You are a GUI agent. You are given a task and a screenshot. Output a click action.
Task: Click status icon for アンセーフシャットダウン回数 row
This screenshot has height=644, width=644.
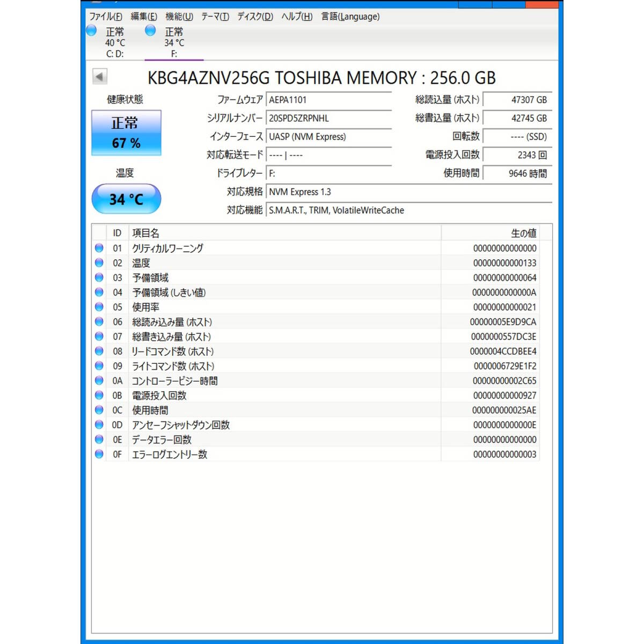click(x=99, y=425)
